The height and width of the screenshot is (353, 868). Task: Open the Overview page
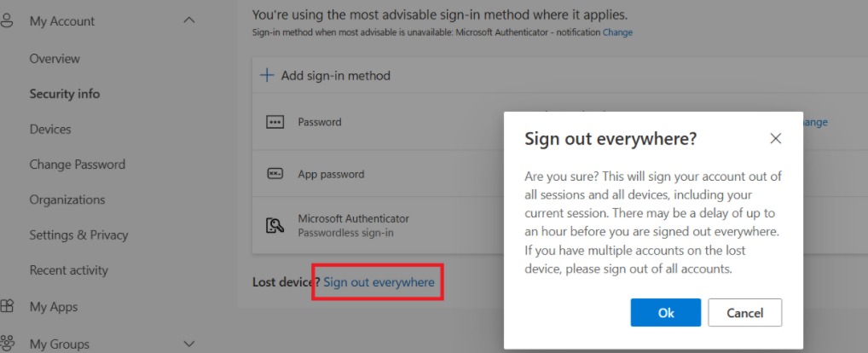(55, 59)
